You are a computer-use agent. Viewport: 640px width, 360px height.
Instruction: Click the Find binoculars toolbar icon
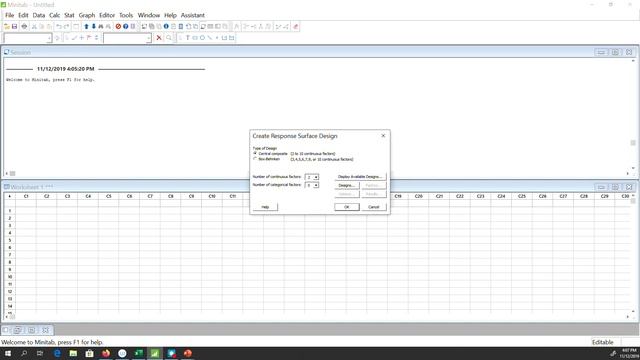pyautogui.click(x=101, y=27)
